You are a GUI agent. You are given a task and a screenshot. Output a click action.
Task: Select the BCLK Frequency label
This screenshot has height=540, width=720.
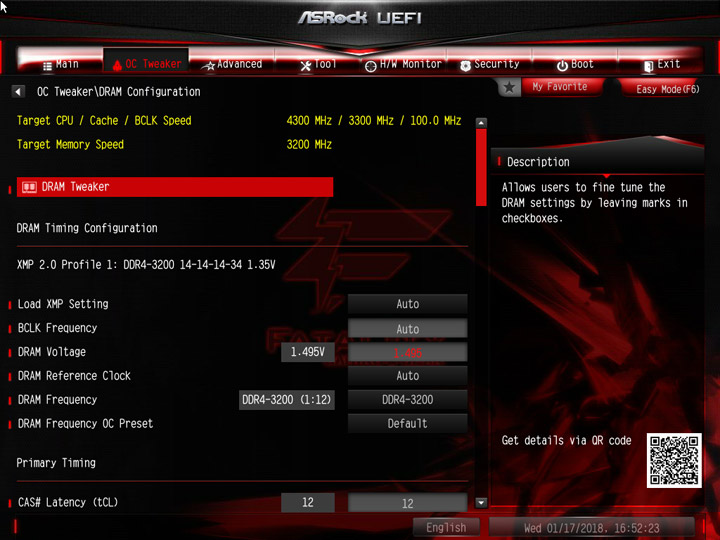(57, 328)
